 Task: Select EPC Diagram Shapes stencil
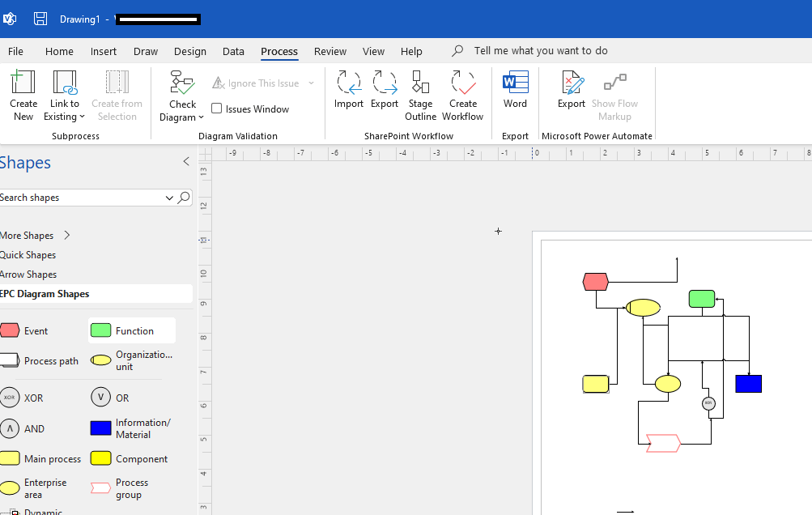pyautogui.click(x=96, y=294)
